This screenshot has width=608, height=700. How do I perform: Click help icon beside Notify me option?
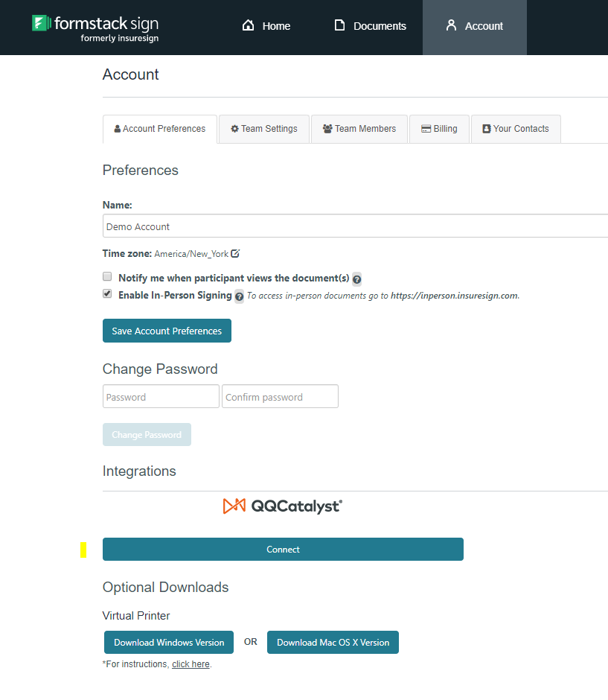[x=357, y=279]
